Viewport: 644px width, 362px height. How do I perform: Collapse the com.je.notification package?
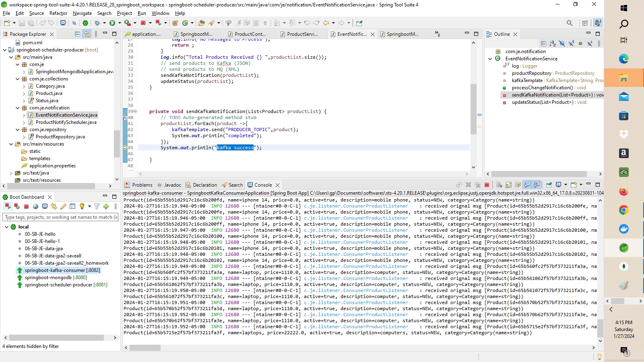[17, 108]
